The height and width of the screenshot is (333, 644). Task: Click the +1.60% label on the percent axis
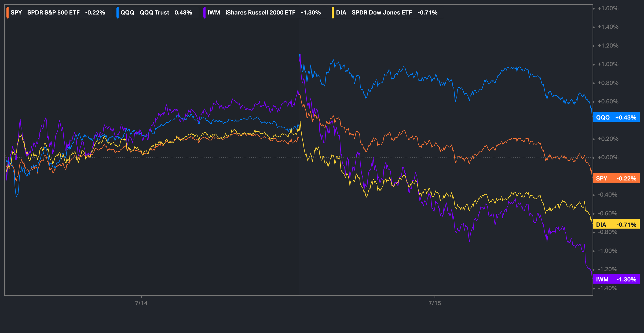coord(608,8)
